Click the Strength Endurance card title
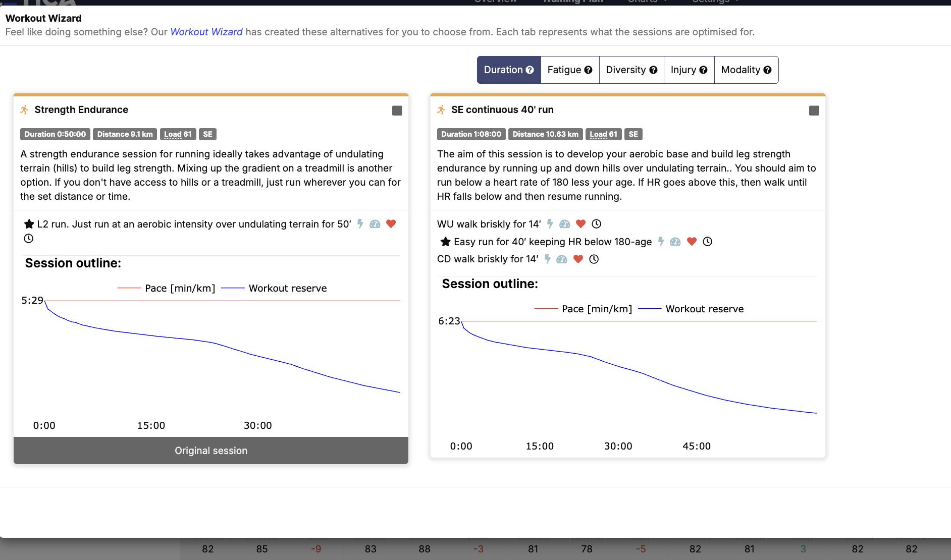The image size is (951, 560). tap(81, 109)
